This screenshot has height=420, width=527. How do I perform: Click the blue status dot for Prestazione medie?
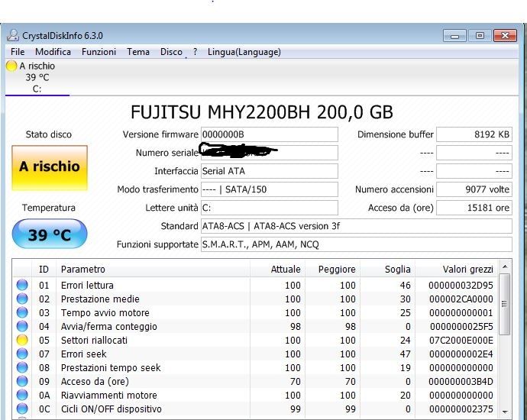22,299
